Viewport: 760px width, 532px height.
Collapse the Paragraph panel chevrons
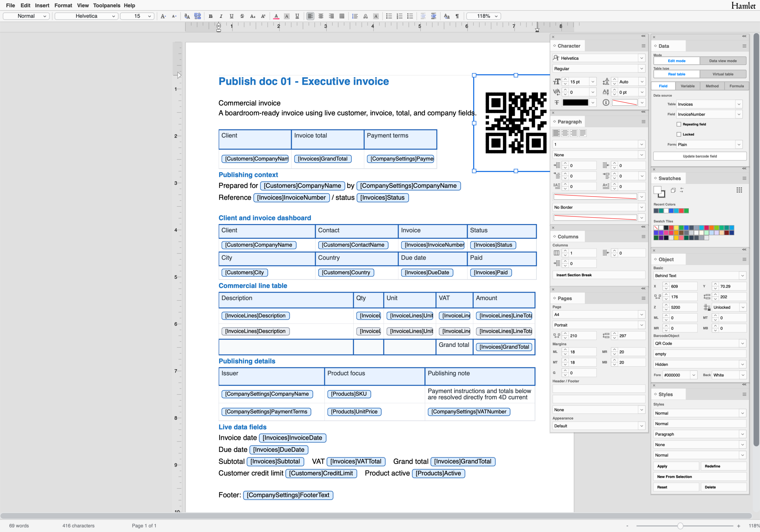click(643, 112)
